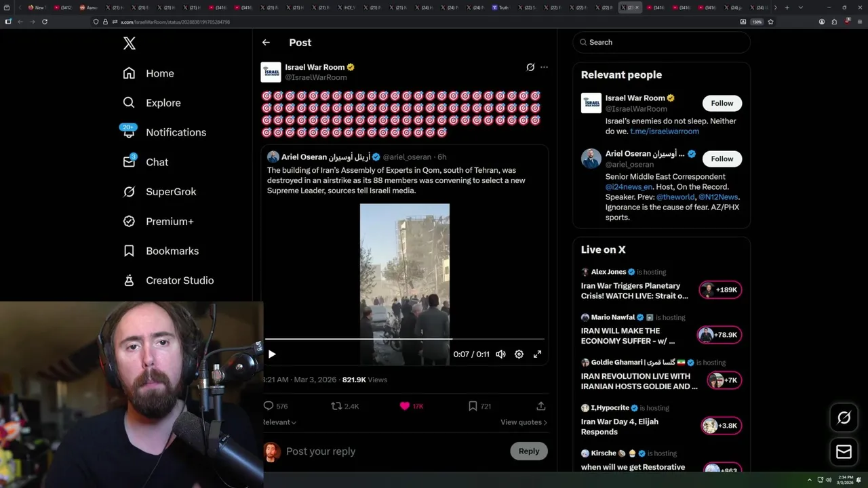Open Home in the sidebar
The height and width of the screenshot is (488, 868).
click(x=149, y=73)
